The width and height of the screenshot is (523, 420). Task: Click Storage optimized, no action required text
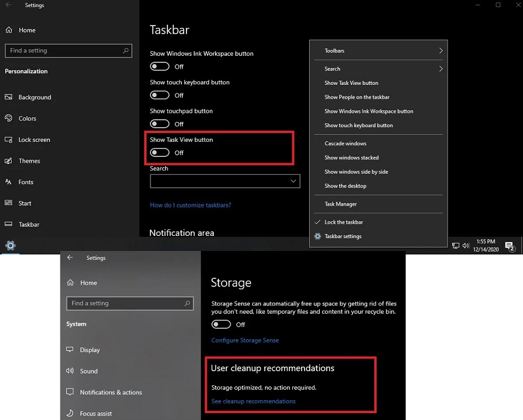[264, 387]
